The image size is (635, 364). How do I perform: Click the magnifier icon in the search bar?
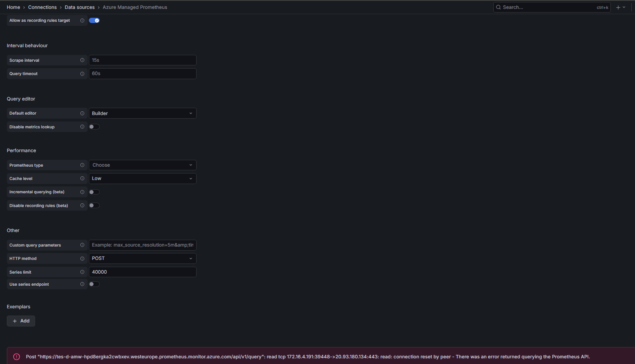click(499, 7)
